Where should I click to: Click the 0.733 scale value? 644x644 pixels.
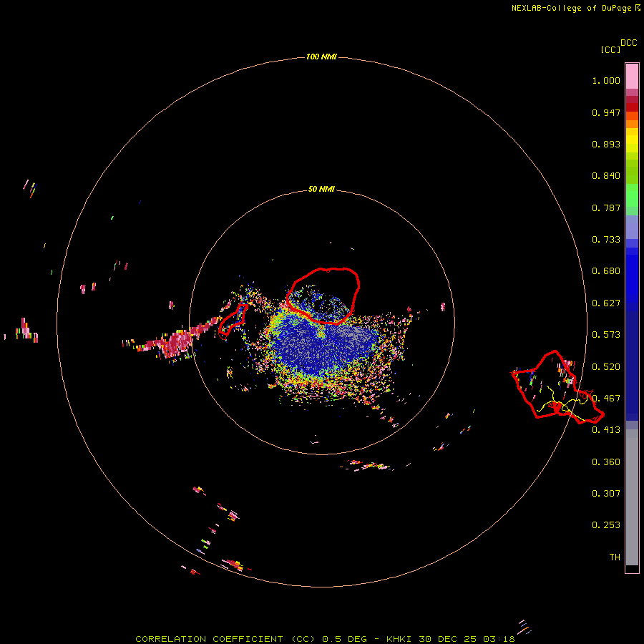click(606, 240)
